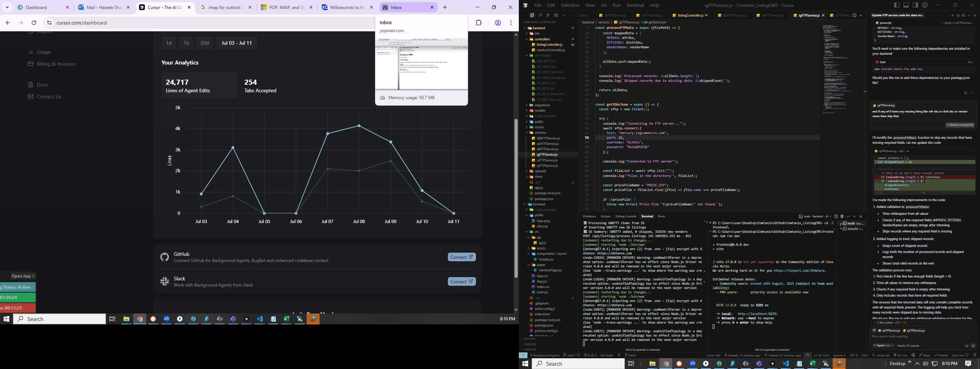Click the Prettier item in Cursor's status bar
The width and height of the screenshot is (980, 369).
[941, 355]
